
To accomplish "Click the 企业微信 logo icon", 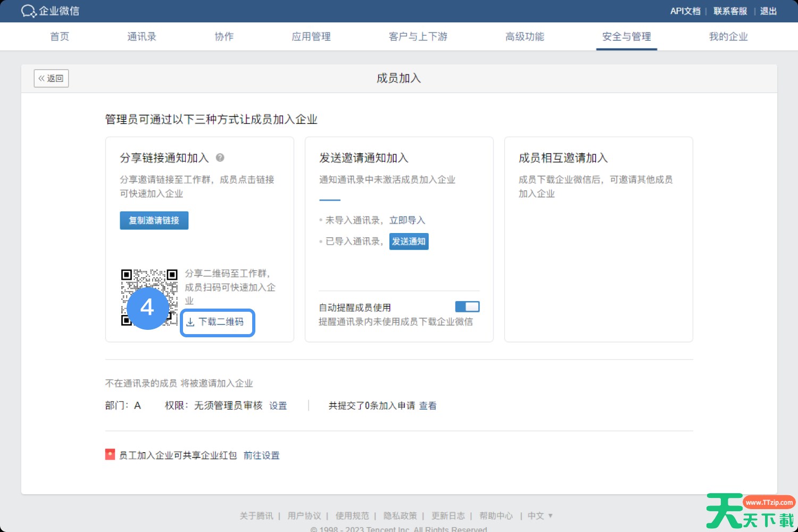I will pyautogui.click(x=28, y=11).
